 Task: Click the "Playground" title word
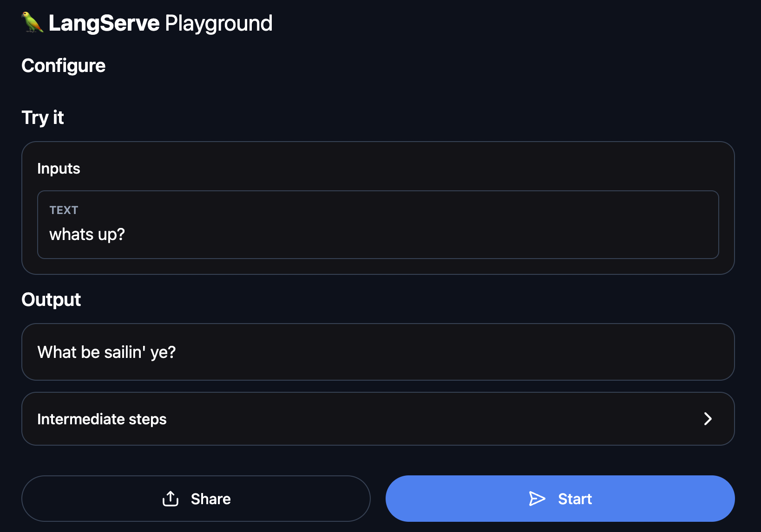point(219,23)
